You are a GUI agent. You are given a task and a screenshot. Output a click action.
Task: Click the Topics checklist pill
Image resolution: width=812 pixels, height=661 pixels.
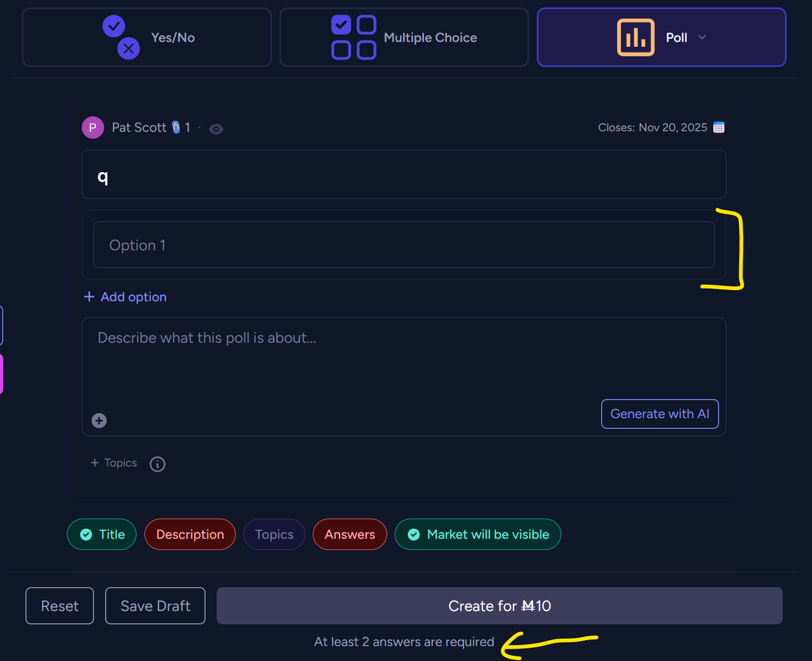(275, 535)
